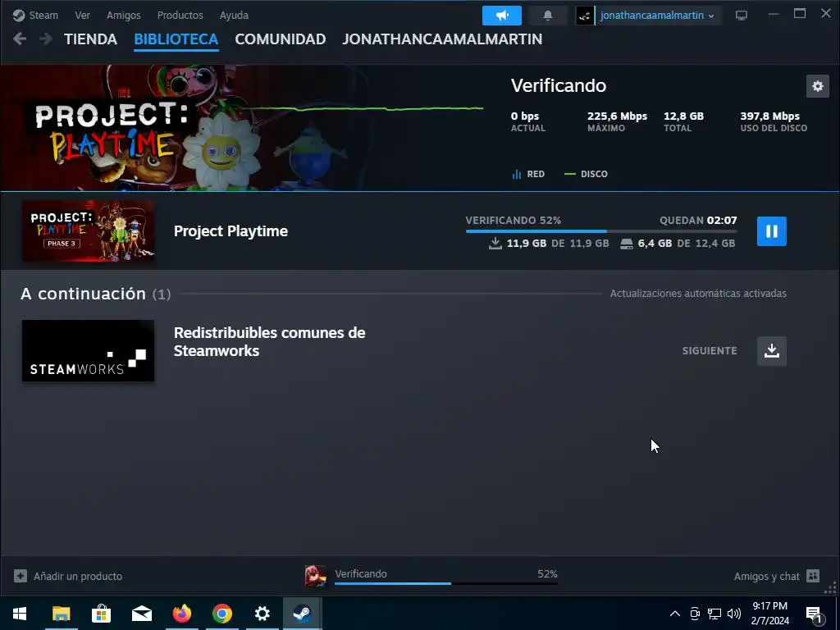Click the Verificando heading
This screenshot has width=840, height=630.
click(x=558, y=85)
